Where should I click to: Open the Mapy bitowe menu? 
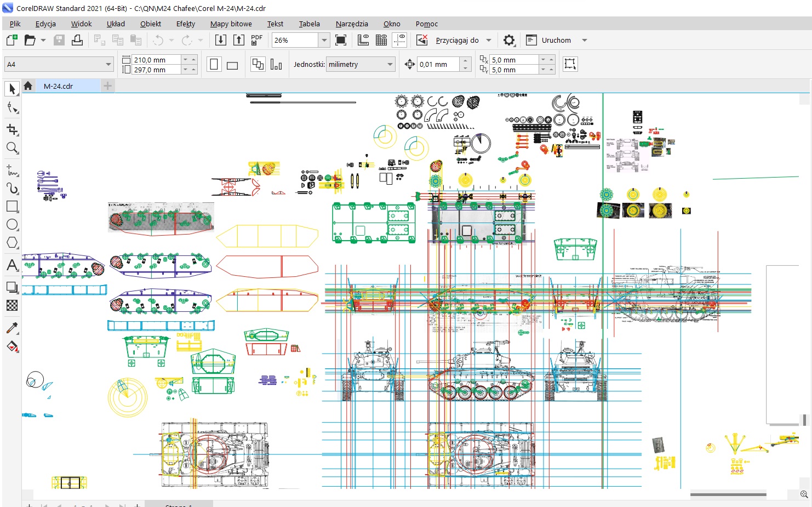coord(231,24)
